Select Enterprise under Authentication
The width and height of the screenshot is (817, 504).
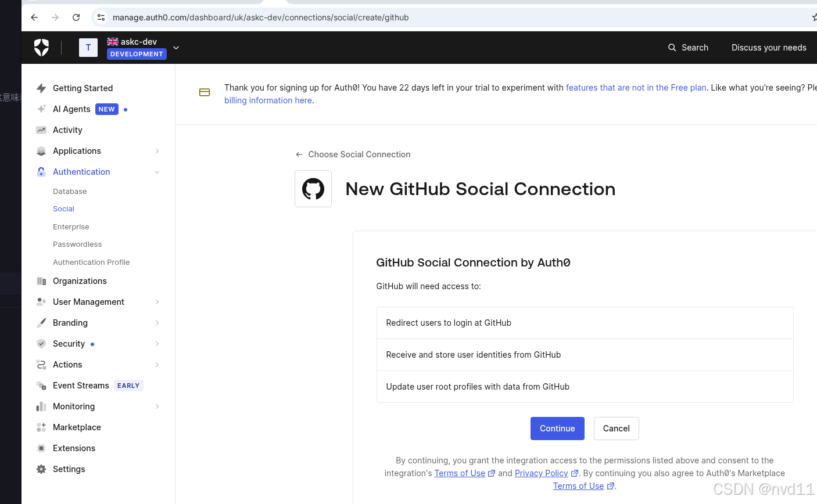coord(71,227)
